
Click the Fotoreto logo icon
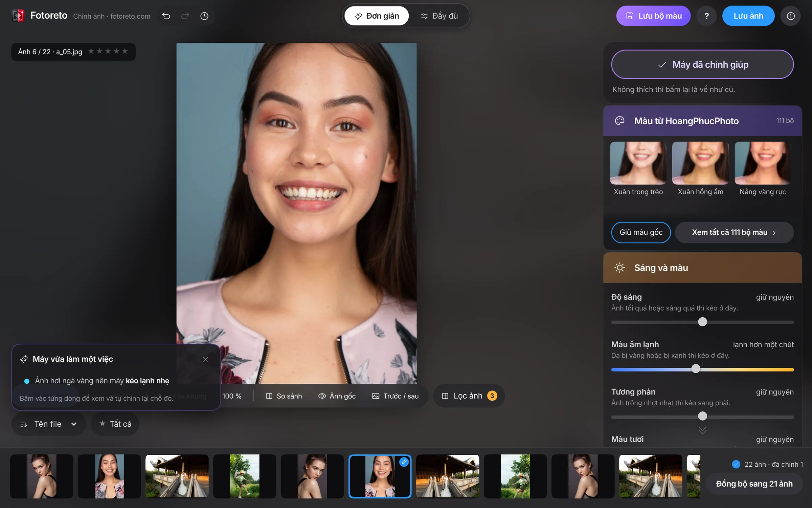[x=18, y=16]
